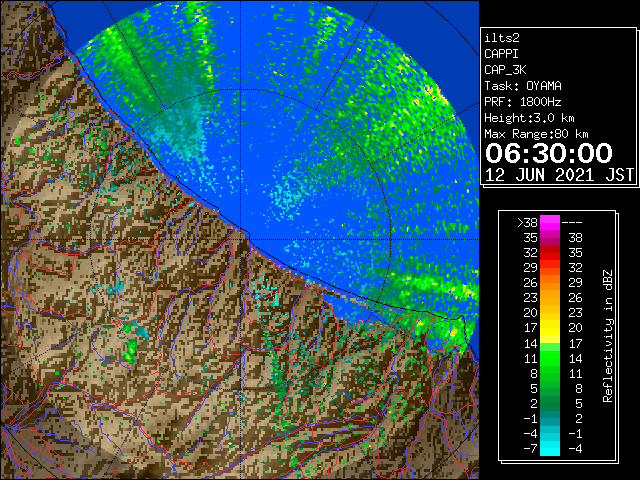Select the orange 26 to 29 dBZ band
The height and width of the screenshot is (480, 640).
pos(550,283)
